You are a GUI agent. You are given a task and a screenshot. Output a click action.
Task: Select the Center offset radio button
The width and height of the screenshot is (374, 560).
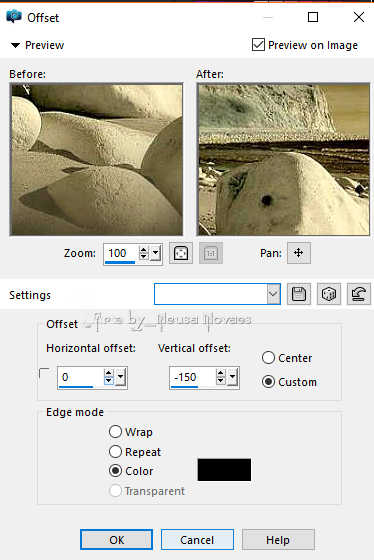268,358
